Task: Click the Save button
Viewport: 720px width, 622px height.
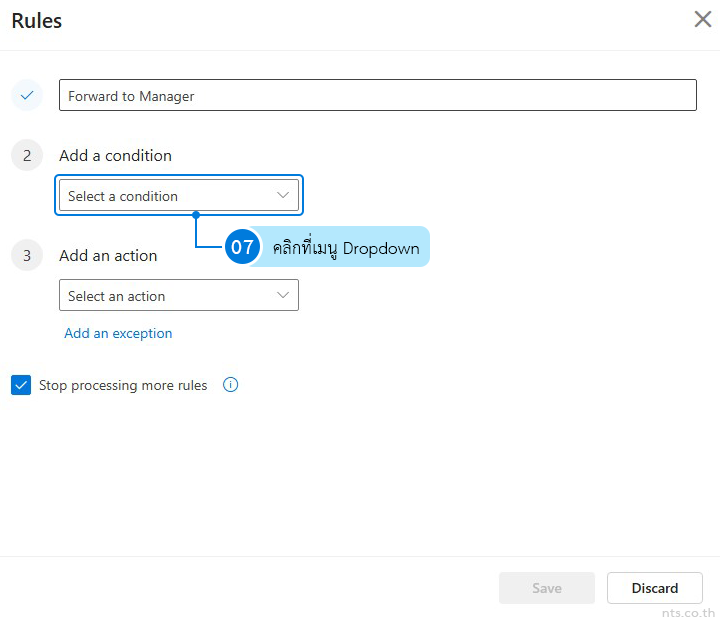Action: [x=547, y=588]
